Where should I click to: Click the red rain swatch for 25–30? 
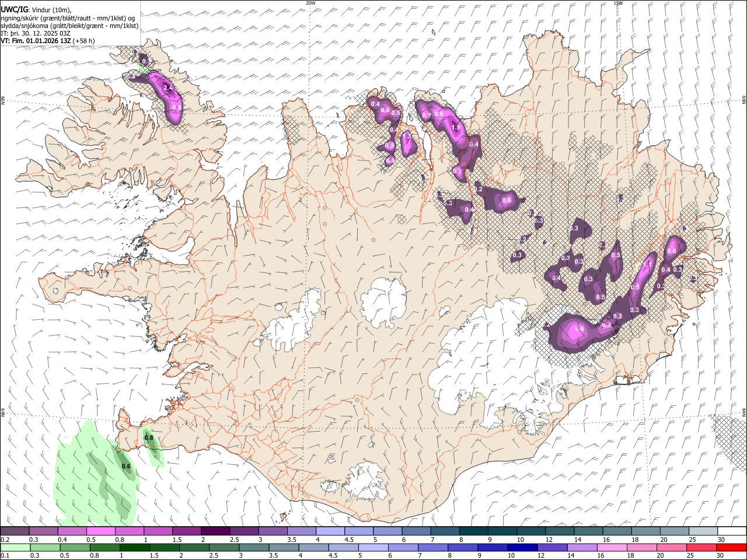point(701,547)
